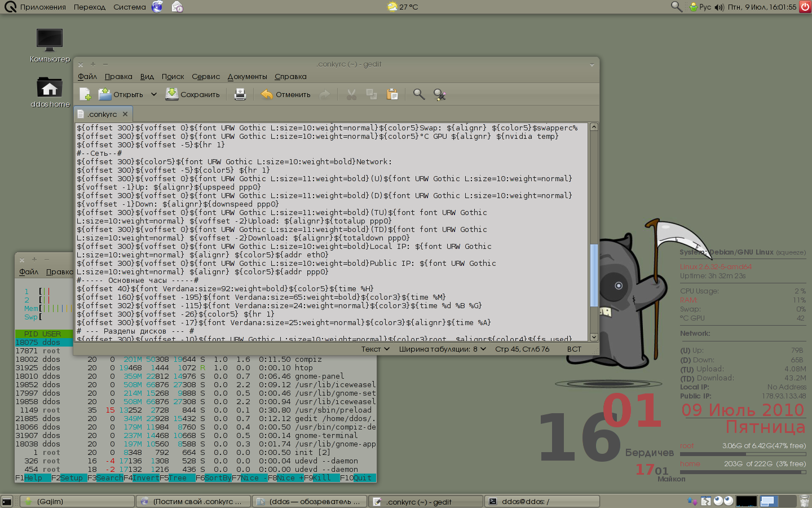812x508 pixels.
Task: Click the vertical scrollbar thumb in gedit
Action: point(594,275)
